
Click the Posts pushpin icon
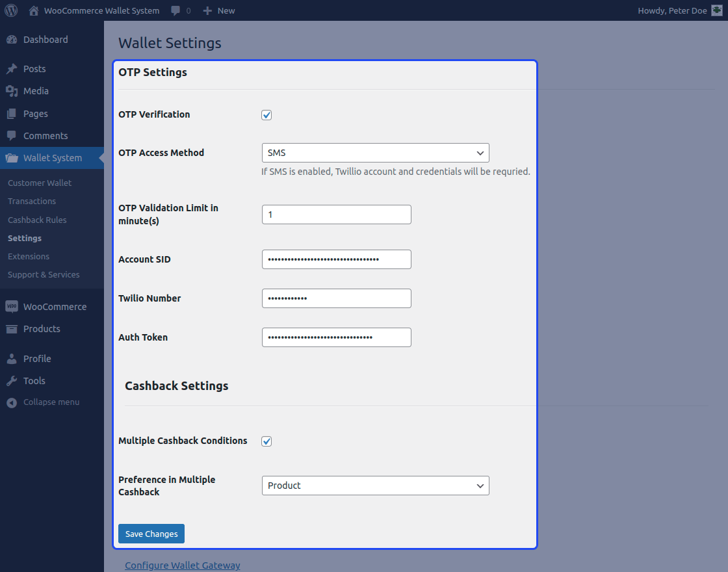click(12, 69)
